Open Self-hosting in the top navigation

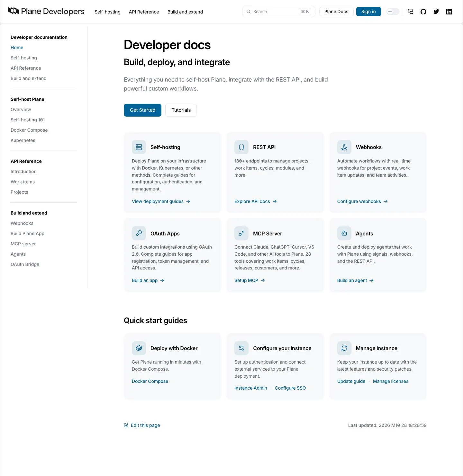107,12
